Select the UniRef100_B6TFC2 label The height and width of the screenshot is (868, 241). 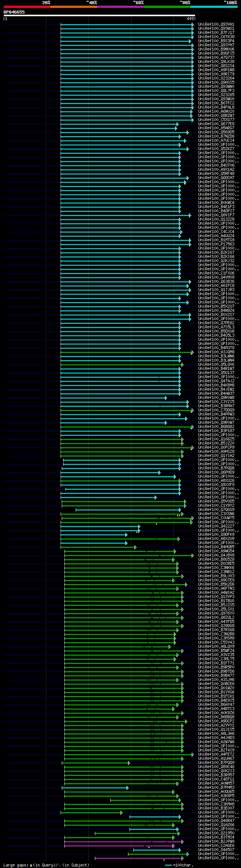click(x=216, y=103)
